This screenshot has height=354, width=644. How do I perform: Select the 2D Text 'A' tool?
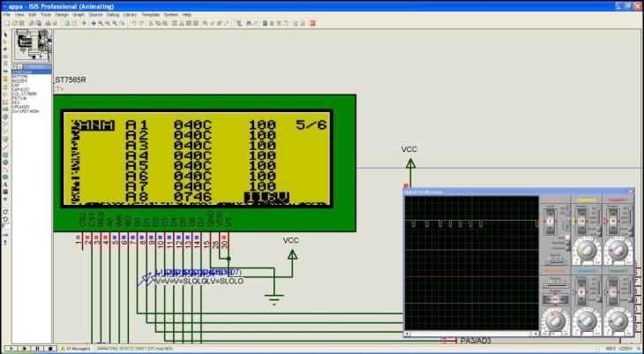[5, 185]
